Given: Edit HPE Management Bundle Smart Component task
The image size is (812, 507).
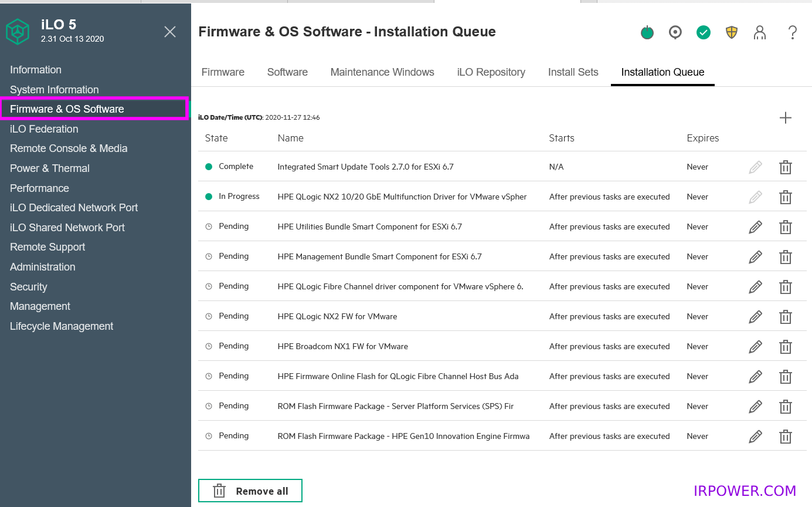Looking at the screenshot, I should (756, 257).
